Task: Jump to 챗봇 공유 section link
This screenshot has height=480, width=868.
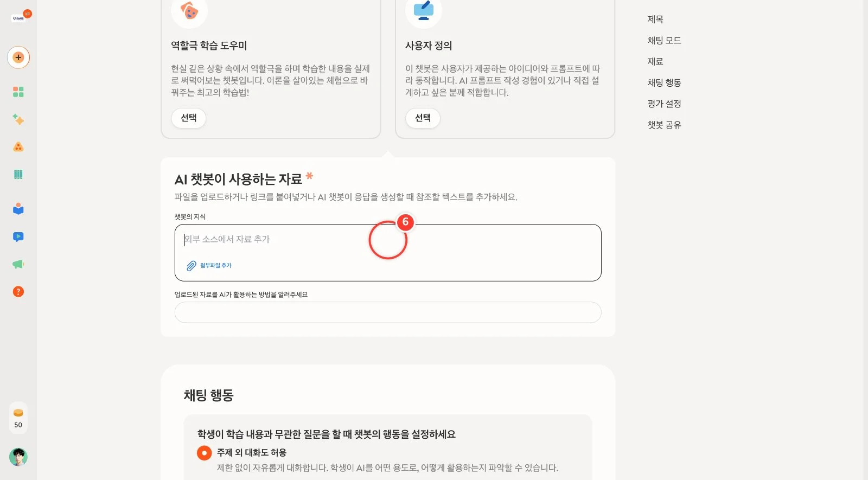Action: pos(664,125)
